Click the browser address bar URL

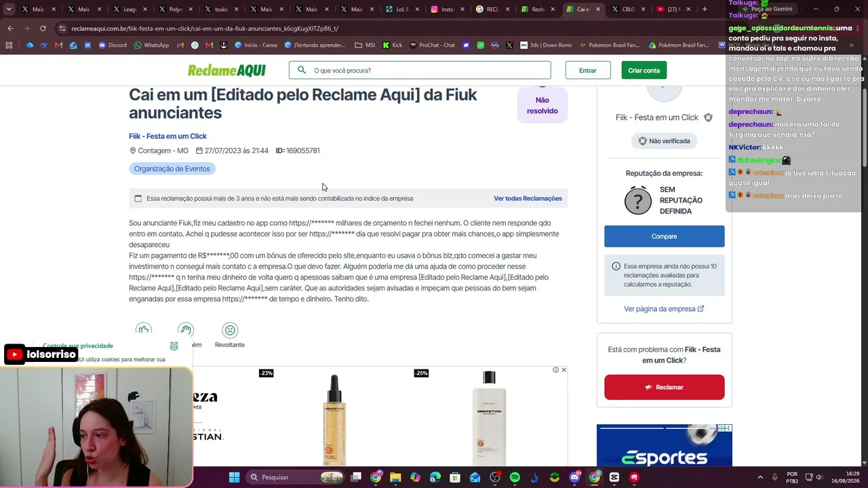coord(205,28)
